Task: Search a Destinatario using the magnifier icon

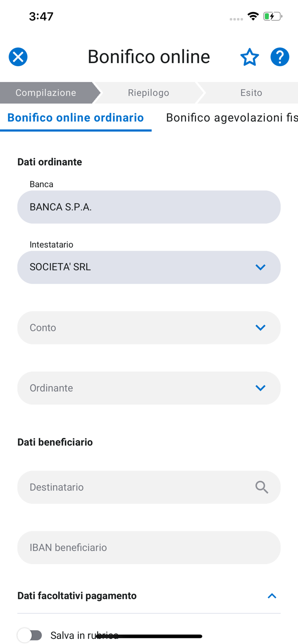Action: point(261,487)
